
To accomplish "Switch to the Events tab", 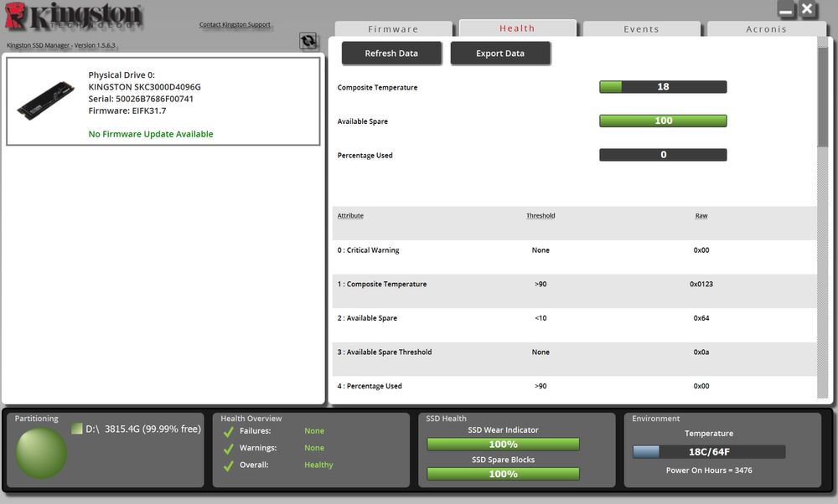I will coord(641,28).
